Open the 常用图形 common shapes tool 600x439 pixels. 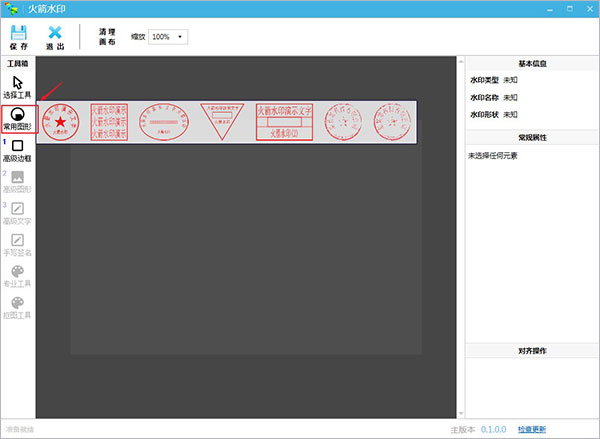click(18, 119)
